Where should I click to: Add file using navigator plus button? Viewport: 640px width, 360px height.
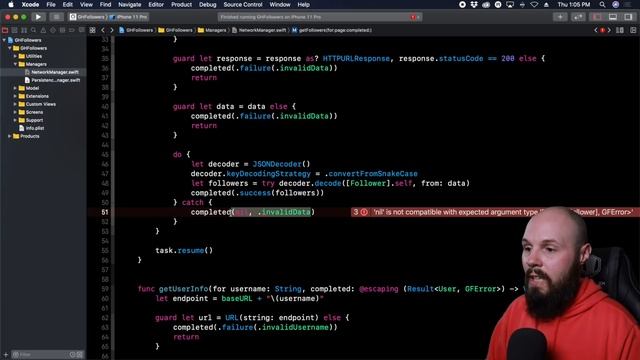tap(5, 354)
